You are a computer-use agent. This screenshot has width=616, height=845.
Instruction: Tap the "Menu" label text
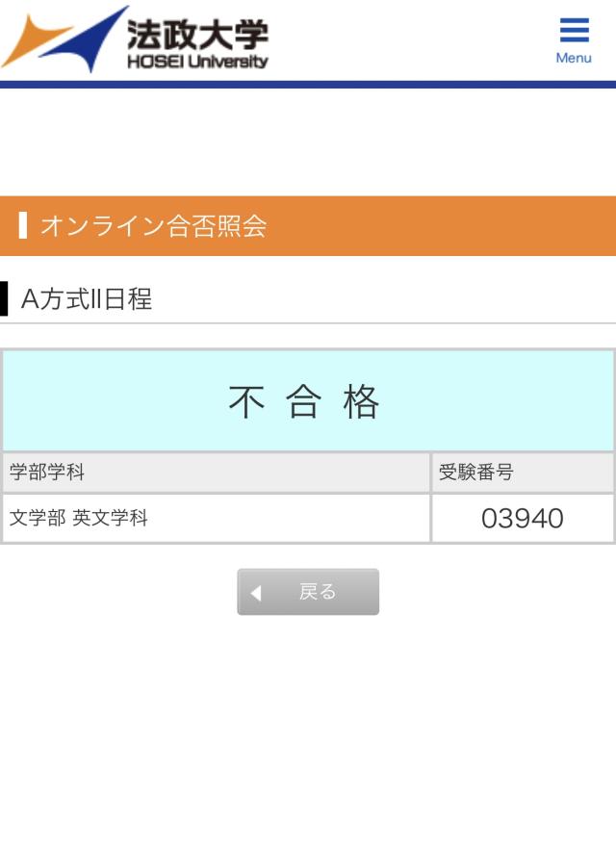click(x=574, y=59)
